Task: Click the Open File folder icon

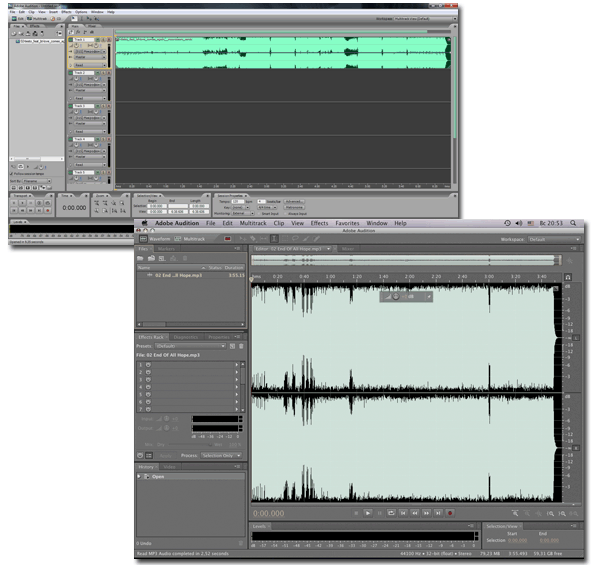Action: (140, 258)
